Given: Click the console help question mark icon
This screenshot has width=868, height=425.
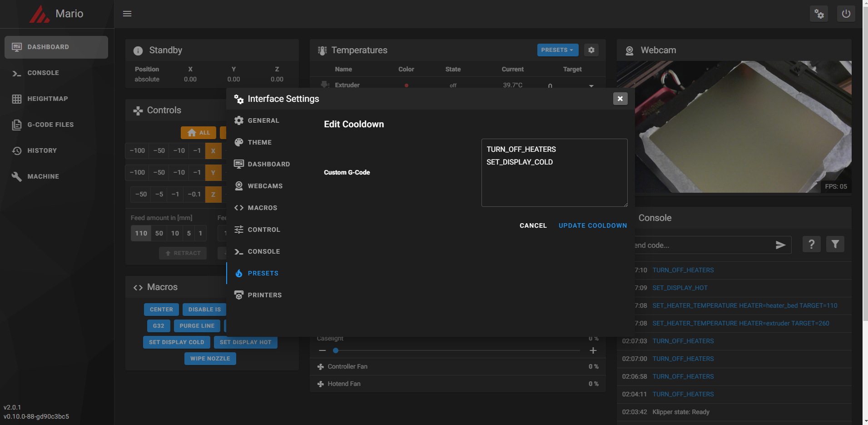Looking at the screenshot, I should click(x=811, y=244).
